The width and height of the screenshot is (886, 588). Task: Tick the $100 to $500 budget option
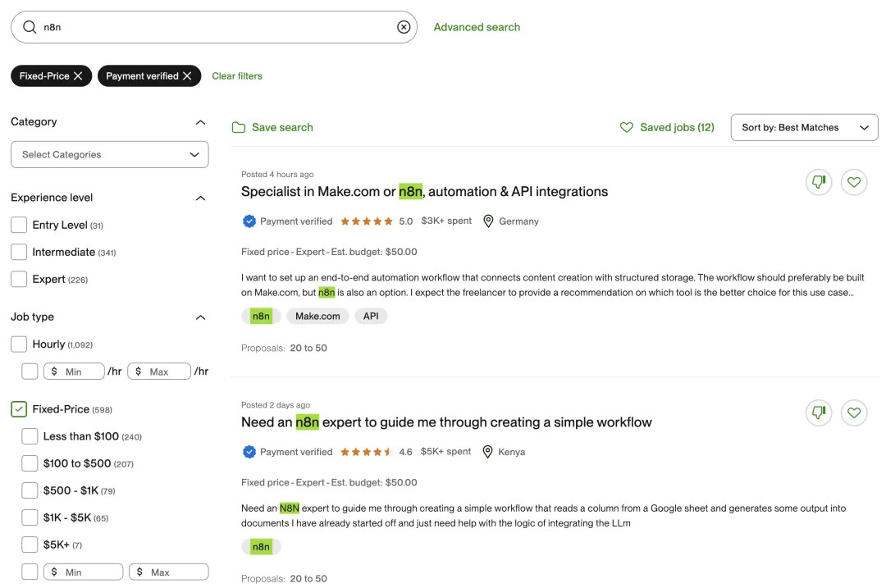[30, 463]
